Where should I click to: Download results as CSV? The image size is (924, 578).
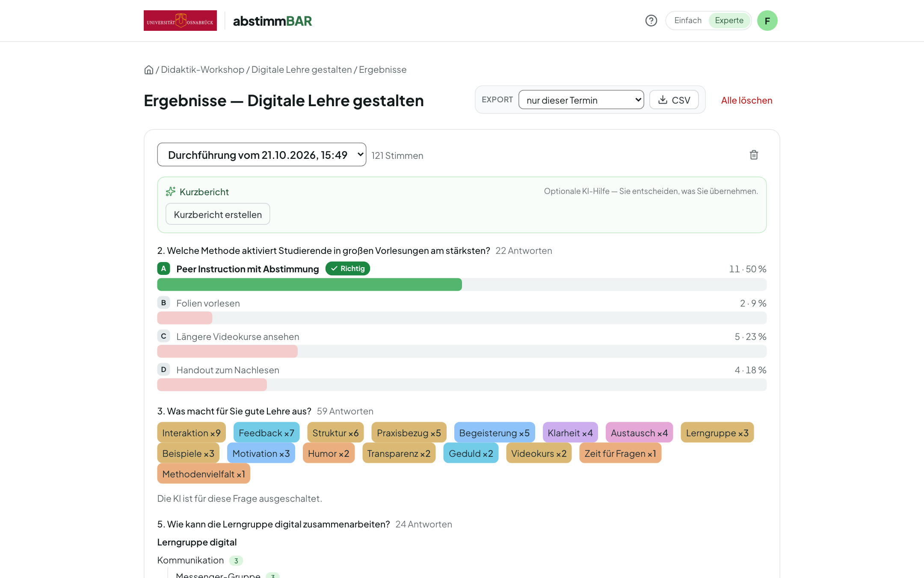pyautogui.click(x=674, y=100)
